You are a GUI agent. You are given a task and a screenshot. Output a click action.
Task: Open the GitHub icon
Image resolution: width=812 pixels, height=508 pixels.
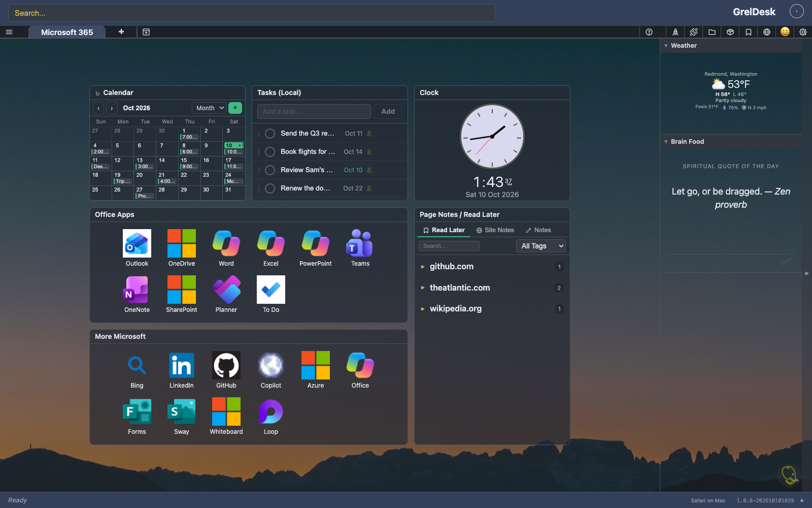226,365
